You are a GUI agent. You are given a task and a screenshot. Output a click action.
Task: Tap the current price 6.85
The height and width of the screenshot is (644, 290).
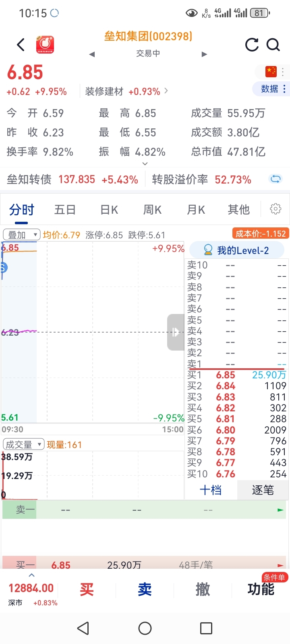point(25,72)
